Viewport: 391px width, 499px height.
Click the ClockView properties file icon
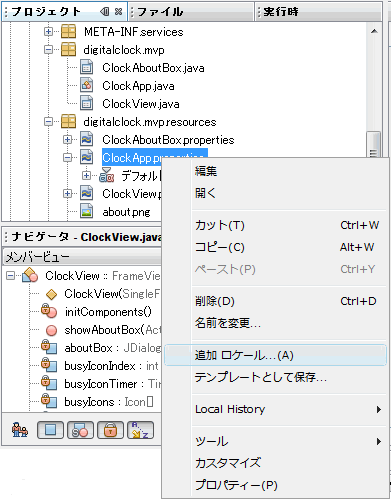(87, 194)
